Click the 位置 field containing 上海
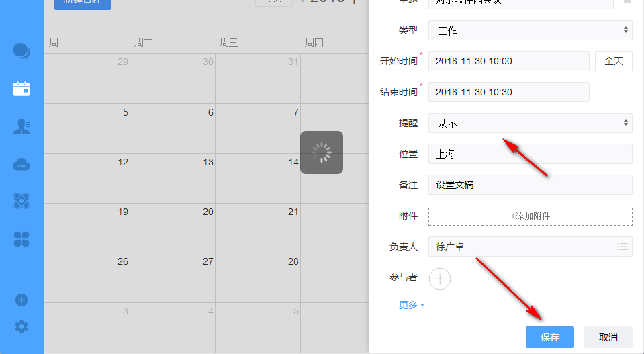The image size is (644, 354). [530, 154]
